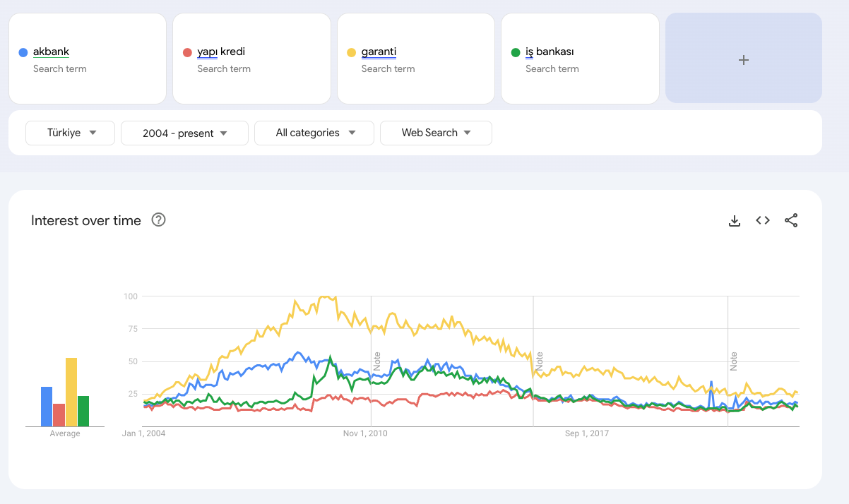Click the Note marker before Sep 2017
The image size is (849, 504).
[539, 361]
